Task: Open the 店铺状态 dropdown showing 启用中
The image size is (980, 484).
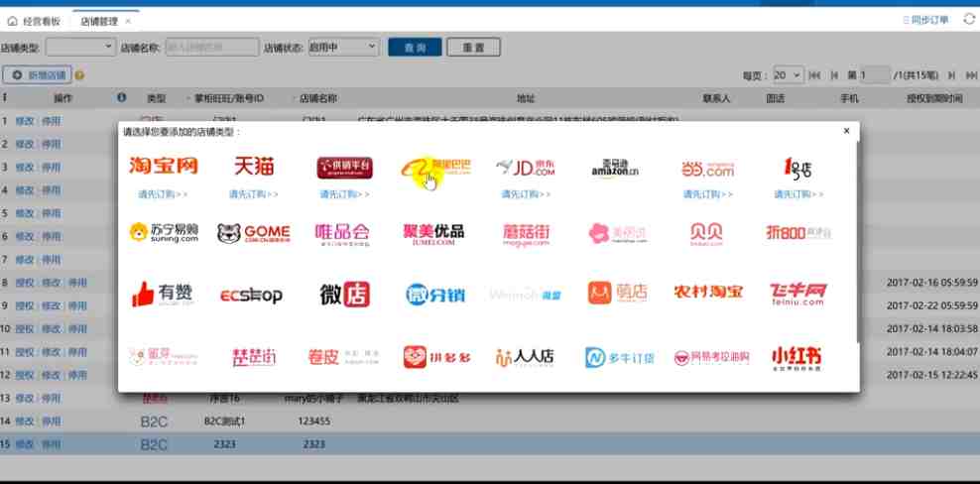Action: tap(344, 47)
